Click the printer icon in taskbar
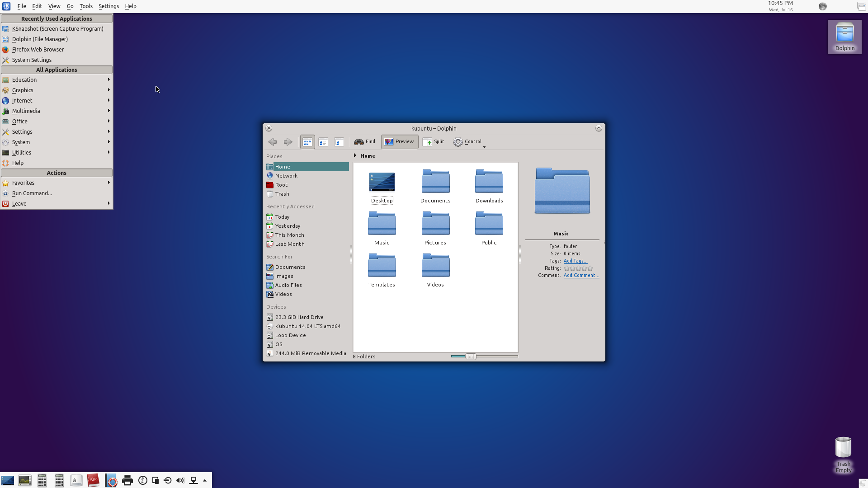 click(x=127, y=480)
